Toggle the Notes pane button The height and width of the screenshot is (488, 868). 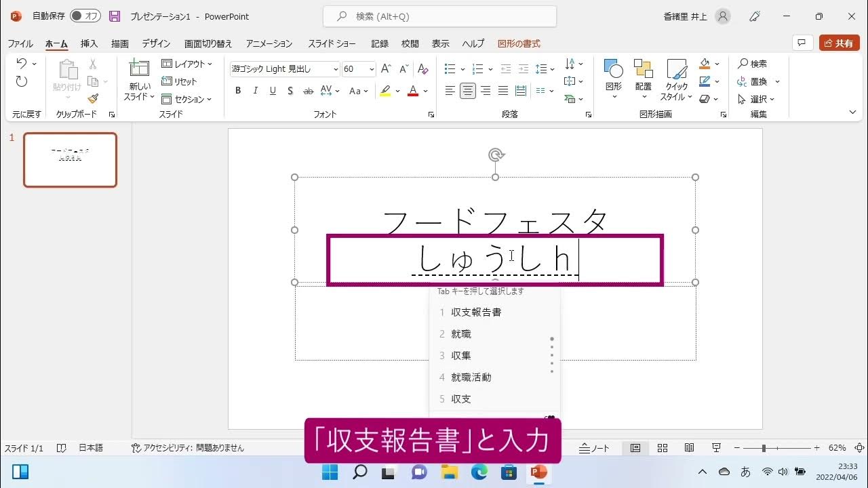[594, 448]
